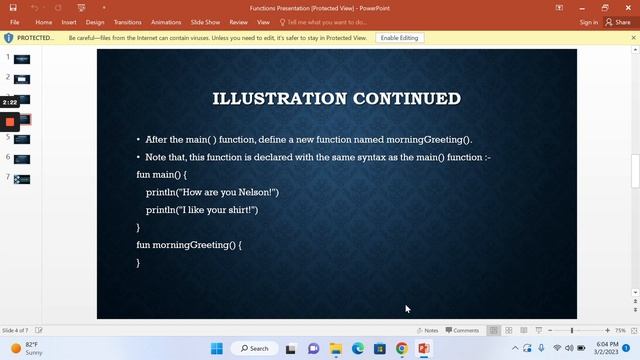640x360 pixels.
Task: Open the Transitions ribbon tab
Action: pyautogui.click(x=128, y=22)
